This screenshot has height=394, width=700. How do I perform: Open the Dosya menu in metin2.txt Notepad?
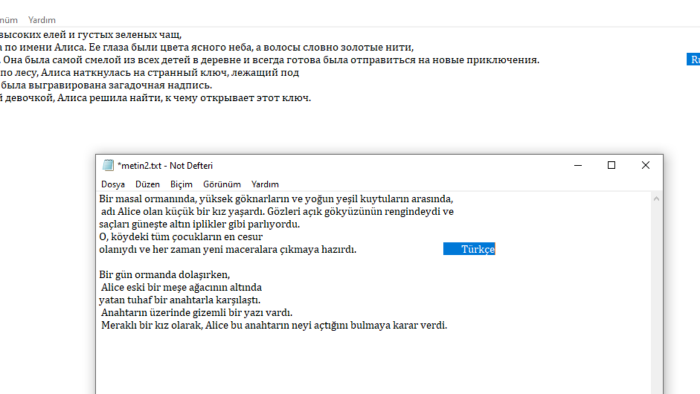click(x=113, y=184)
